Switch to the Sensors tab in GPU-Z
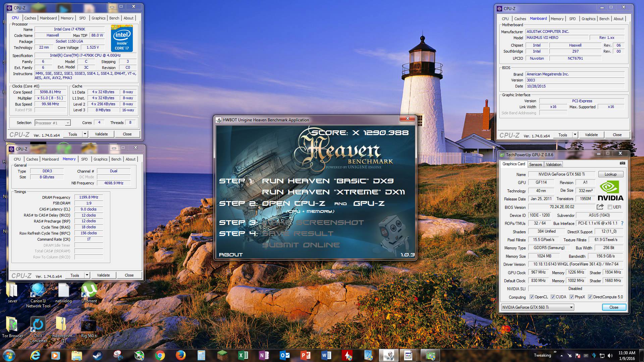Image resolution: width=644 pixels, height=362 pixels. click(535, 165)
